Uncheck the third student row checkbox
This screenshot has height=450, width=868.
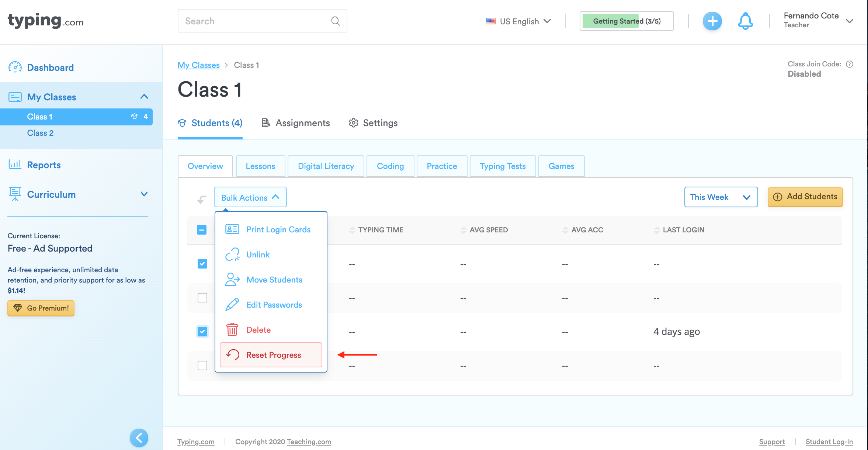tap(202, 332)
